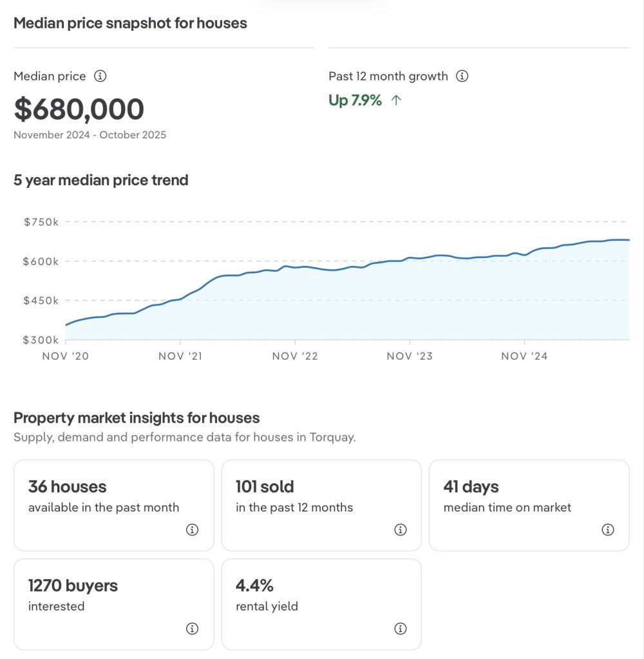Click the NOV '21 label on chart axis
The height and width of the screenshot is (659, 644).
pyautogui.click(x=180, y=356)
